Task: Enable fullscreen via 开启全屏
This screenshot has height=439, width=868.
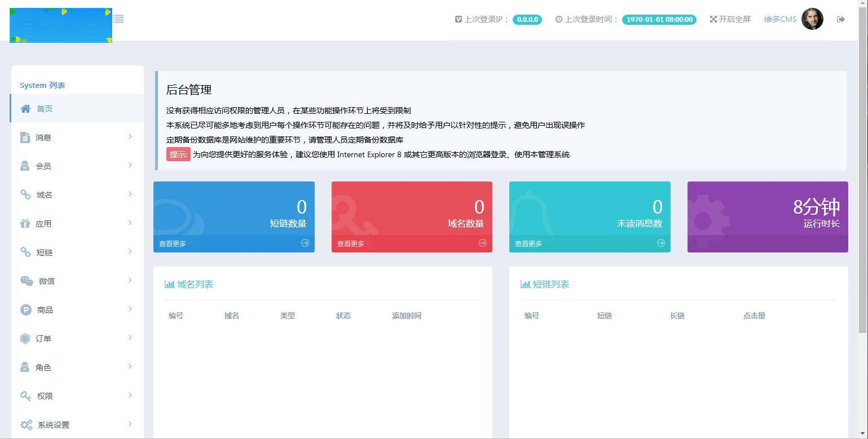Action: coord(730,19)
